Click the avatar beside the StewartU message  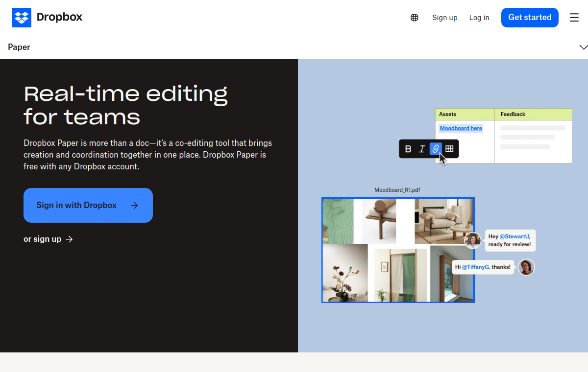click(473, 240)
